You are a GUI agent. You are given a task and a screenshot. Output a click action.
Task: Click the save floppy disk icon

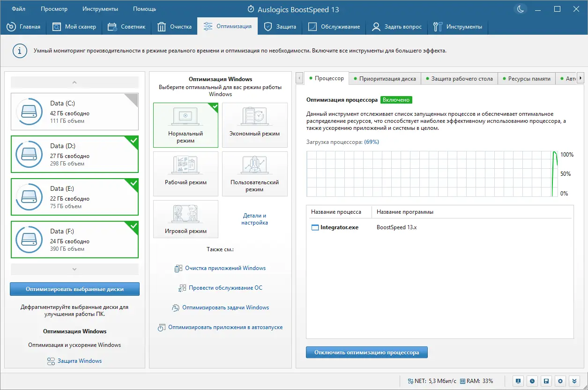[x=546, y=381]
